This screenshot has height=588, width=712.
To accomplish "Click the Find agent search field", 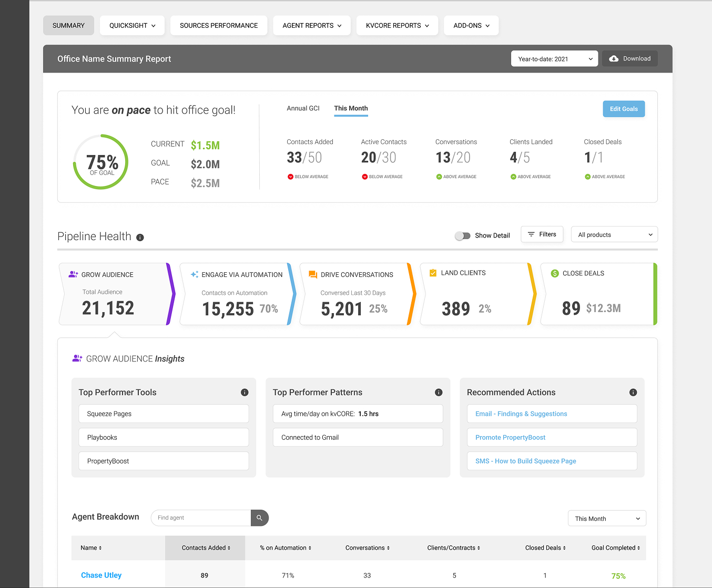I will [x=201, y=518].
